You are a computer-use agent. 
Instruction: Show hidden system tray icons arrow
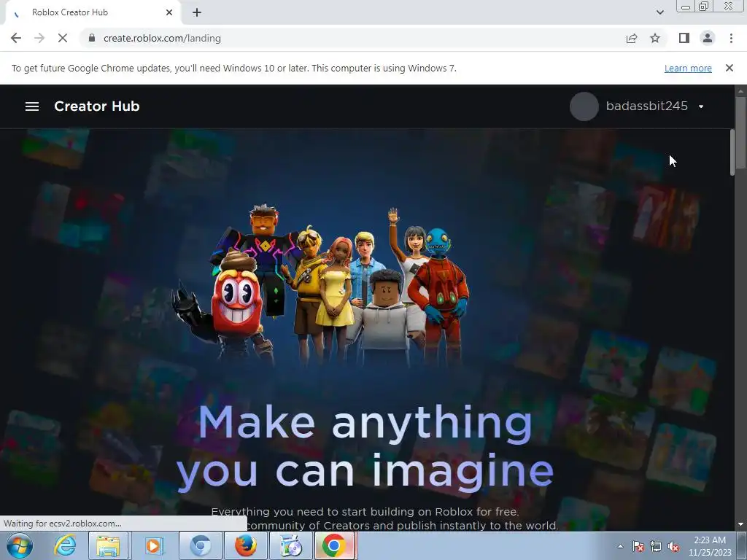(620, 546)
